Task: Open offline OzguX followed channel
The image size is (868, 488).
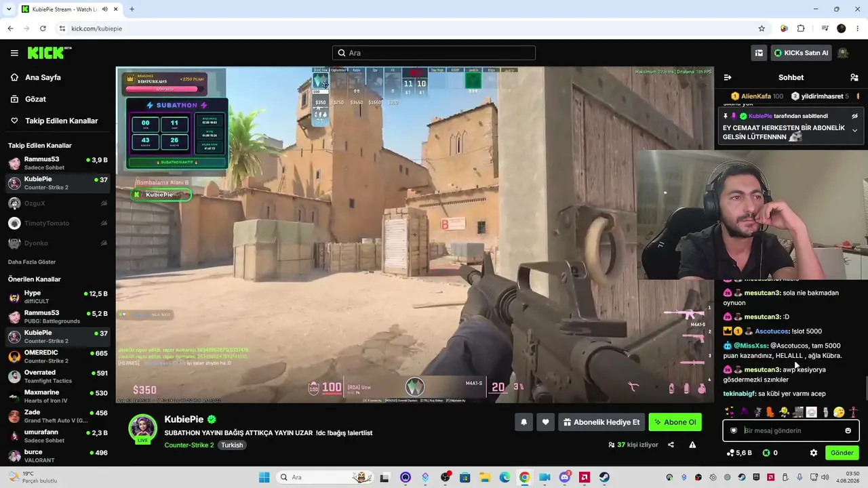Action: tap(58, 203)
